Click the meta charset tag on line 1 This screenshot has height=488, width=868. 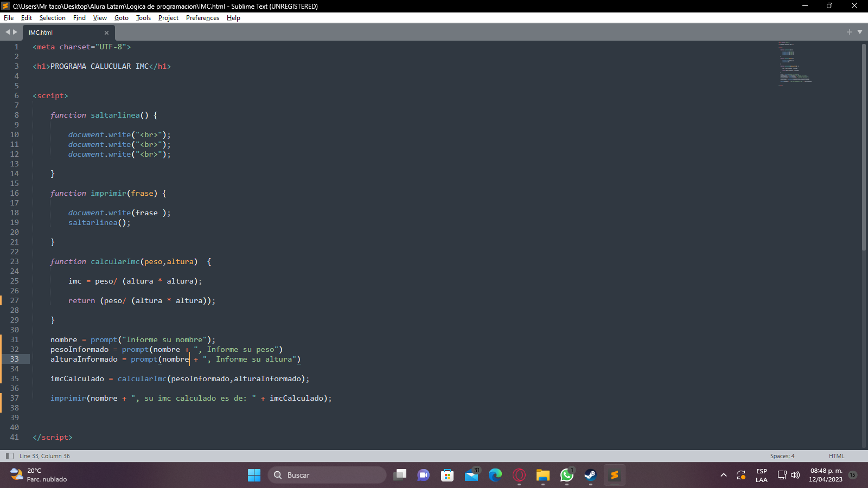pyautogui.click(x=81, y=47)
